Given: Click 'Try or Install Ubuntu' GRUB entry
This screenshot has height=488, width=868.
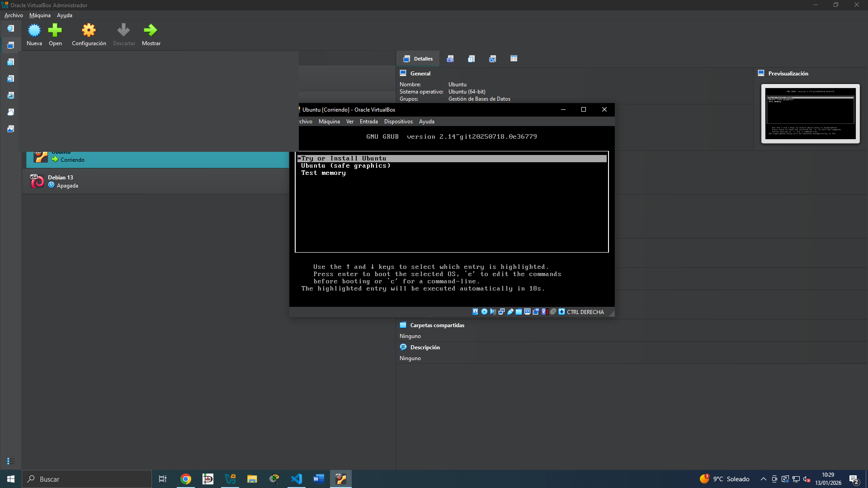Looking at the screenshot, I should (x=452, y=159).
